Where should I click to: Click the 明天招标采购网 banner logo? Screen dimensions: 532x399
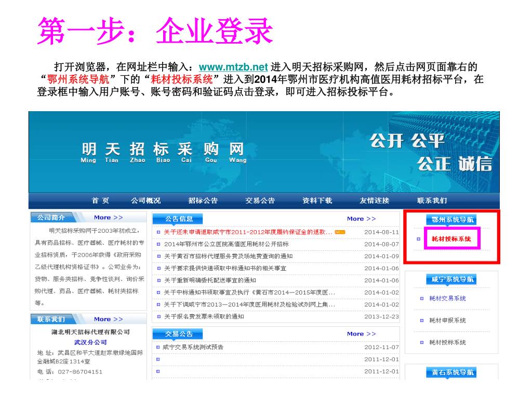pos(164,153)
